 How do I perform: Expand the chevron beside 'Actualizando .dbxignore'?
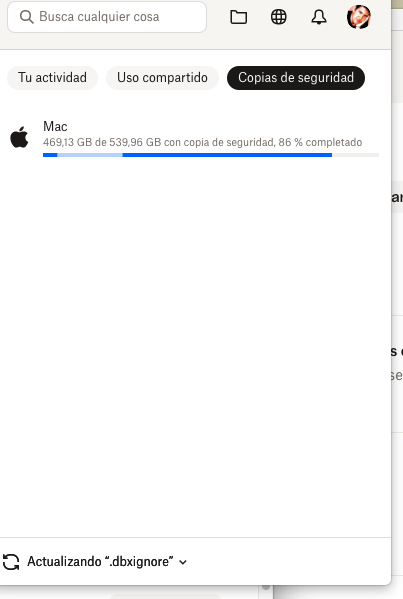tap(183, 562)
